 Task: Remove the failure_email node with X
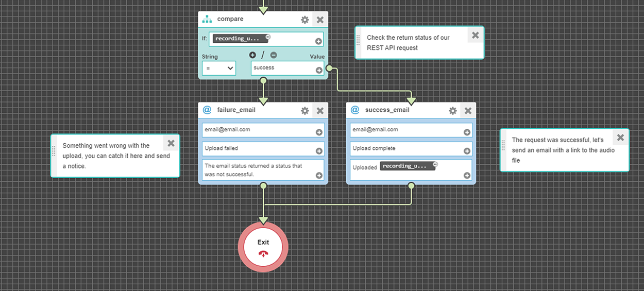coord(320,110)
